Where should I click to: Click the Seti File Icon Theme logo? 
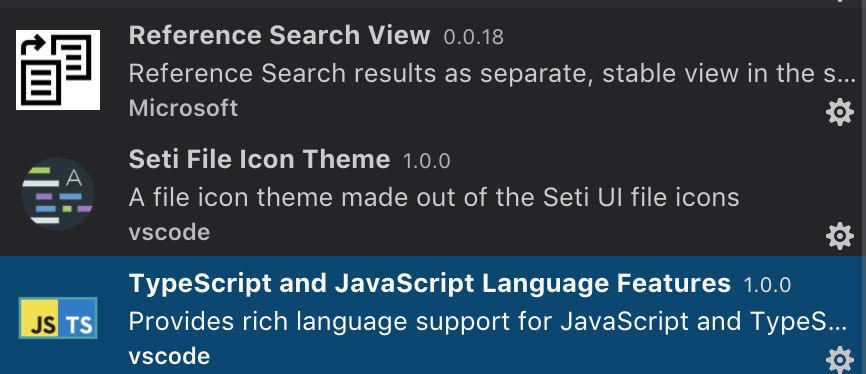(58, 194)
